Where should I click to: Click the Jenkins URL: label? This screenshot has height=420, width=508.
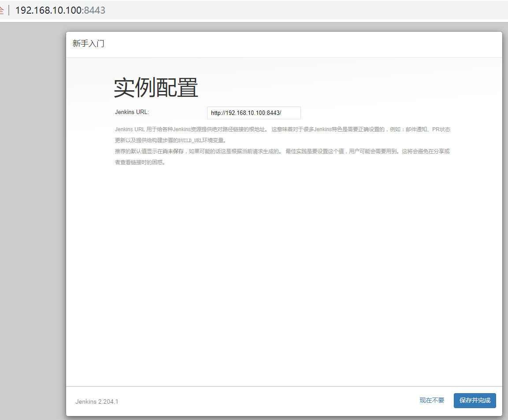point(132,112)
